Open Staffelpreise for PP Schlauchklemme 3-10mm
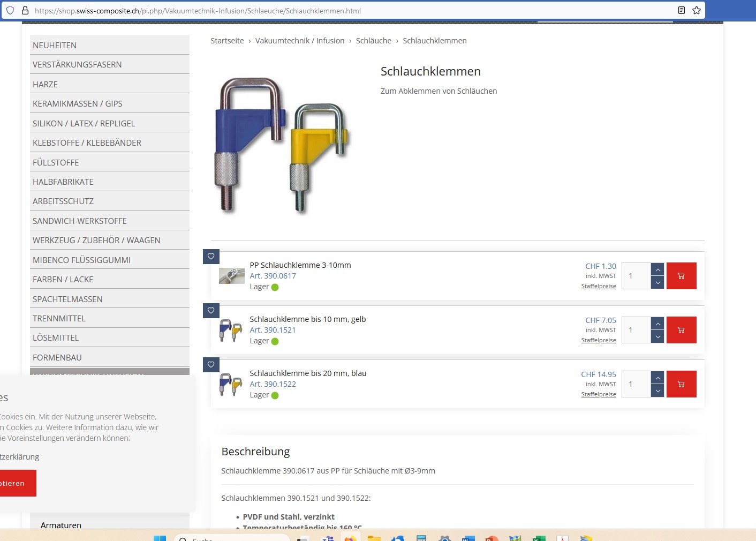 (x=599, y=286)
